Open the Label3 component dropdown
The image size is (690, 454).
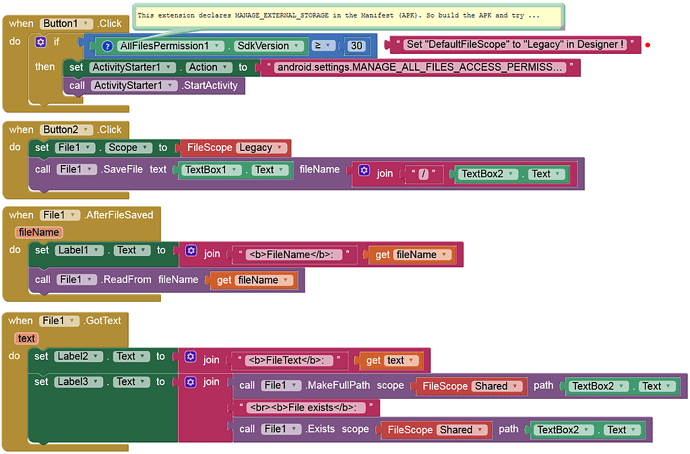pyautogui.click(x=79, y=382)
